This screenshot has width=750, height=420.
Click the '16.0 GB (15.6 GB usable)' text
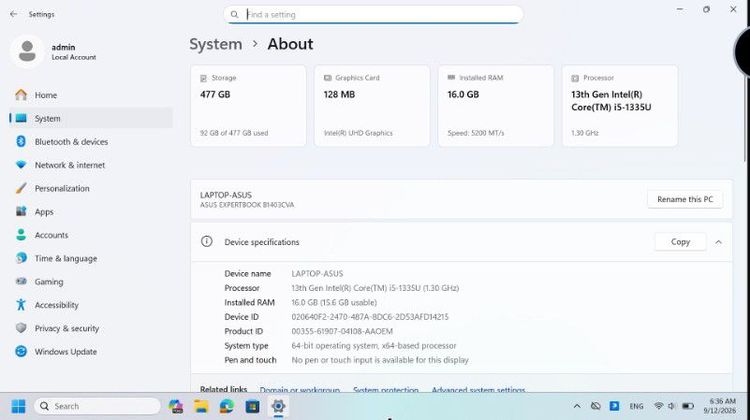point(334,302)
